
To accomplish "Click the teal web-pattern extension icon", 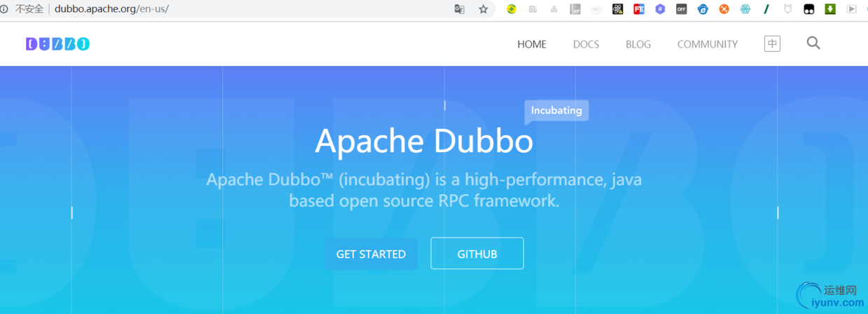I will click(x=745, y=9).
